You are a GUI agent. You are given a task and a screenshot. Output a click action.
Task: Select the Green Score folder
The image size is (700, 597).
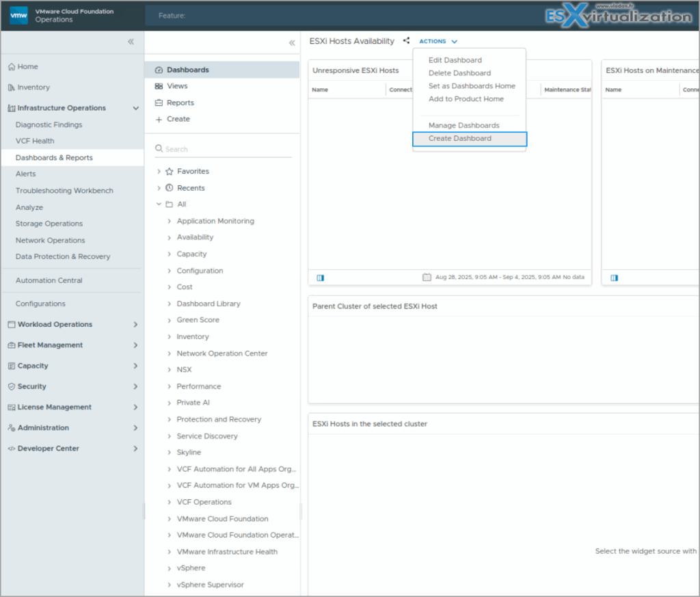click(x=198, y=320)
